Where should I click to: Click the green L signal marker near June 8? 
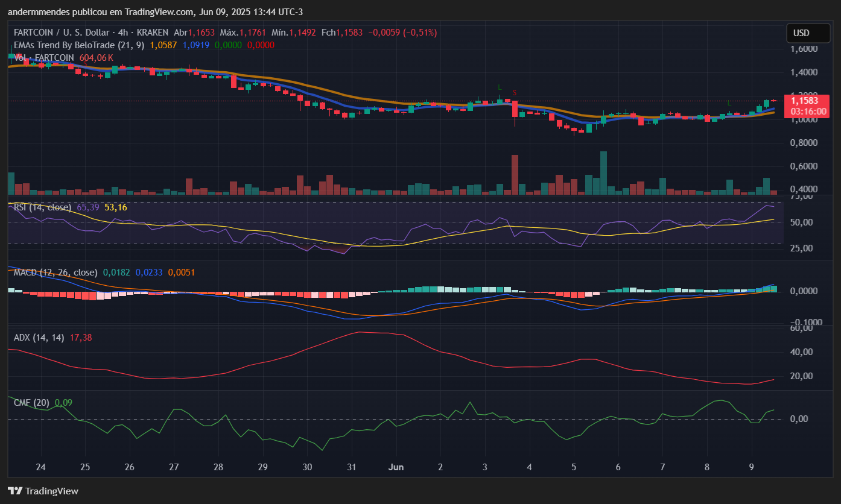coord(729,104)
